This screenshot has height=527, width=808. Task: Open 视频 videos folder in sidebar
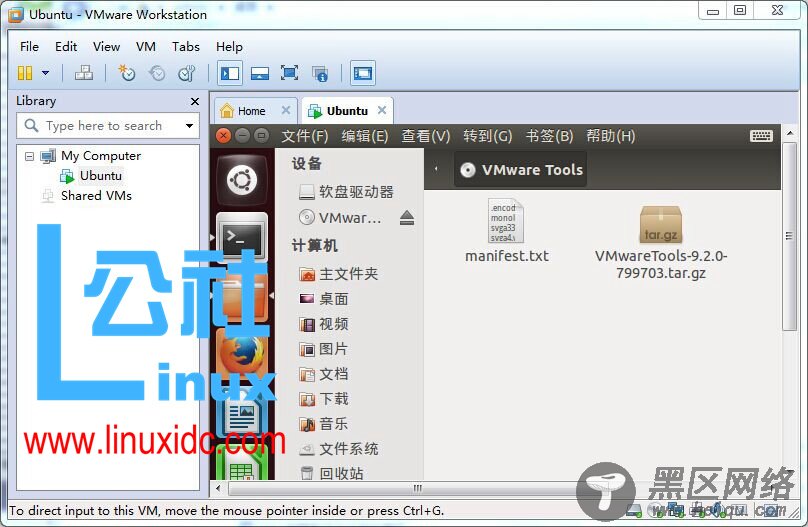[324, 324]
